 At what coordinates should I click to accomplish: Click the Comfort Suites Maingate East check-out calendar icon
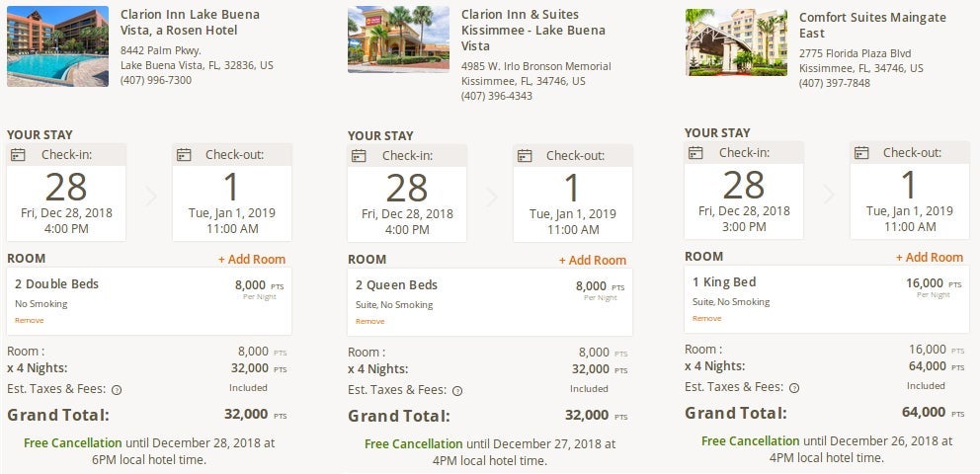point(861,153)
